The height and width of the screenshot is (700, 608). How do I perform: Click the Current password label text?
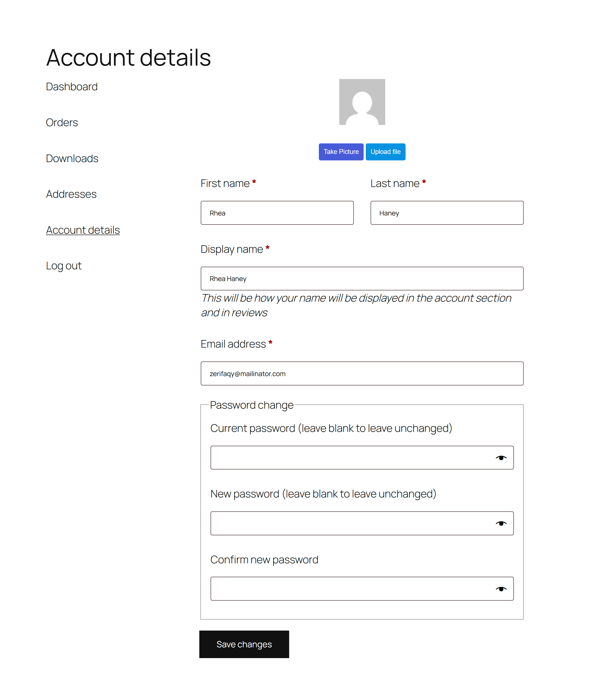(331, 428)
